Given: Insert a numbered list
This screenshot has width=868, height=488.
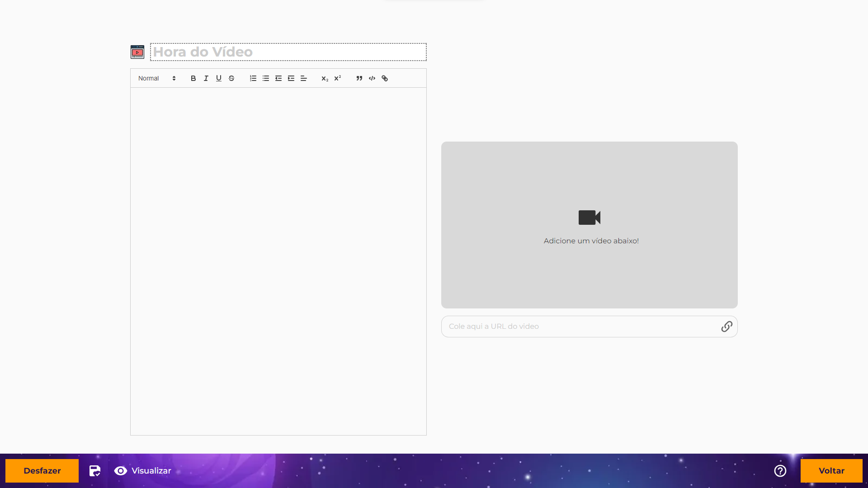Looking at the screenshot, I should (253, 78).
